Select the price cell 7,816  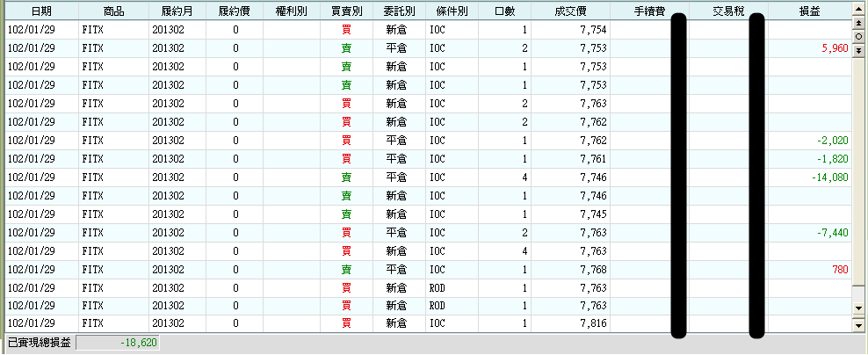click(571, 323)
